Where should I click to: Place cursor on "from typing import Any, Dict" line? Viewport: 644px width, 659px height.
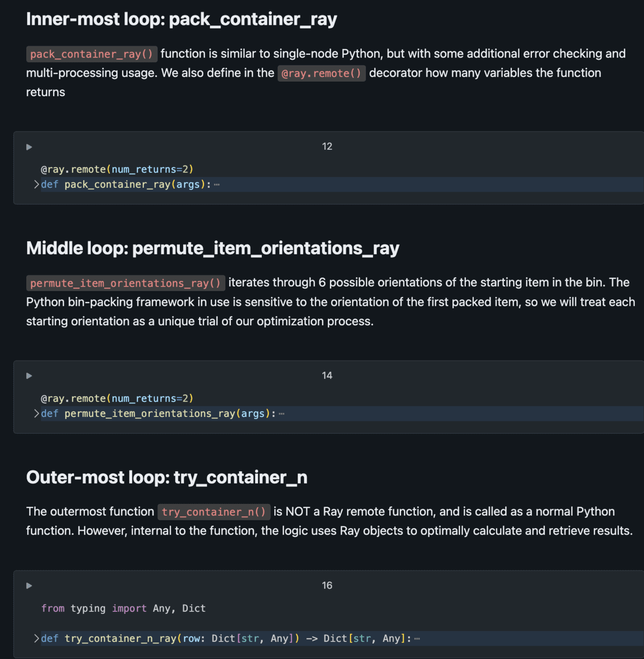tap(123, 609)
